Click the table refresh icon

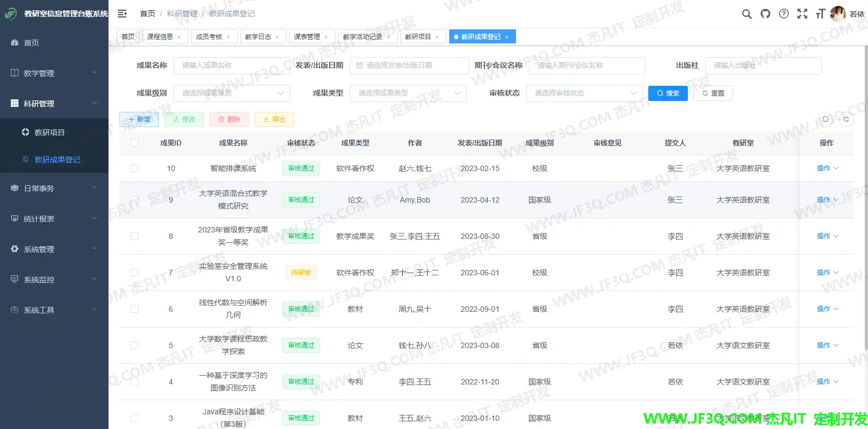pyautogui.click(x=846, y=119)
